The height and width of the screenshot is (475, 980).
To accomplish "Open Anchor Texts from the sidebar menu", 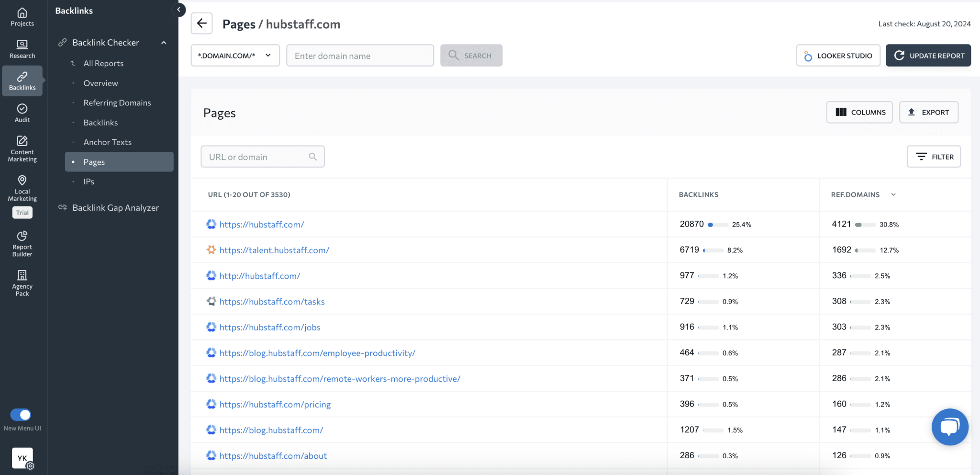I will (x=107, y=142).
